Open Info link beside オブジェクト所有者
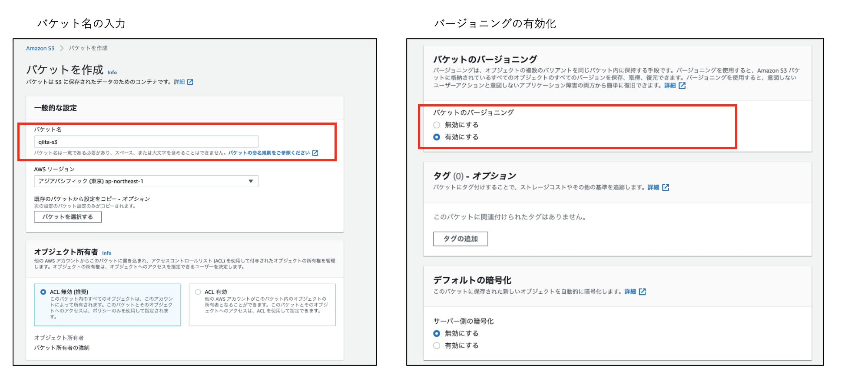This screenshot has height=385, width=868. [107, 253]
